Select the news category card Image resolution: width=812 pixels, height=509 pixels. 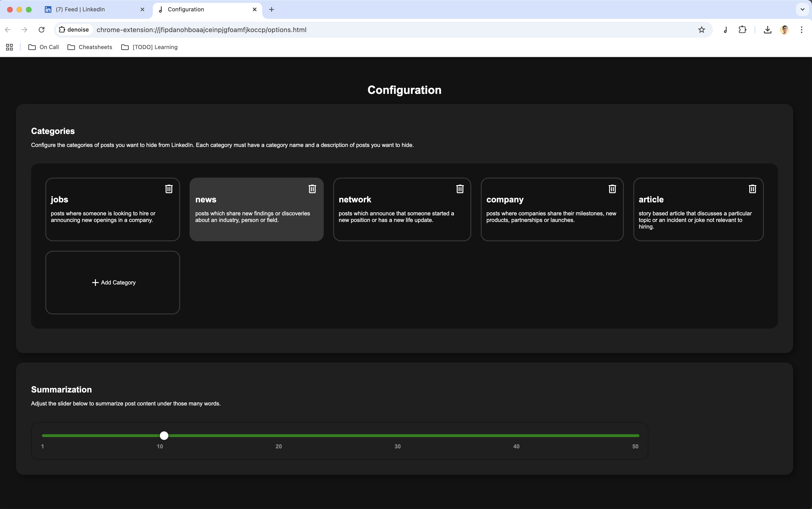[x=256, y=215]
